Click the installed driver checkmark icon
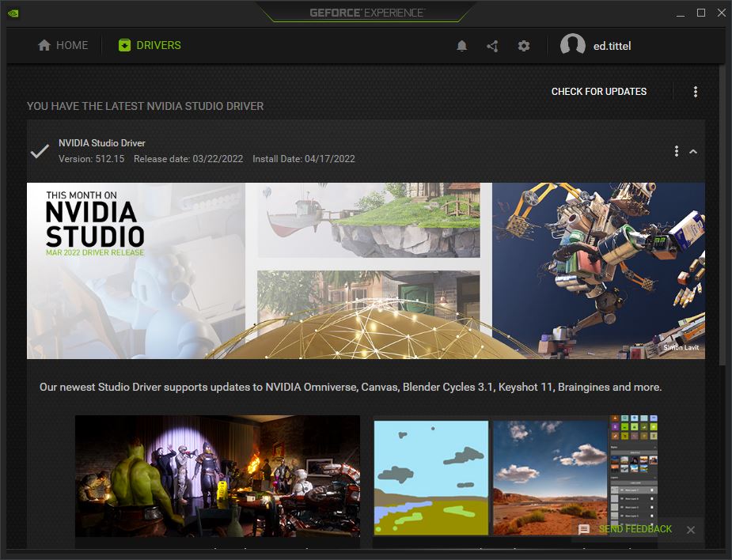732x560 pixels. [40, 151]
